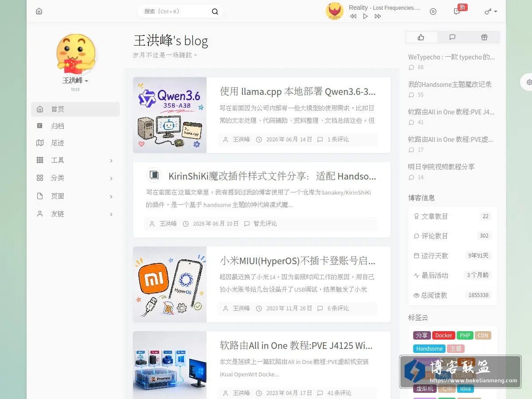This screenshot has width=532, height=399.
Task: Click the Handsome tag
Action: (429, 348)
